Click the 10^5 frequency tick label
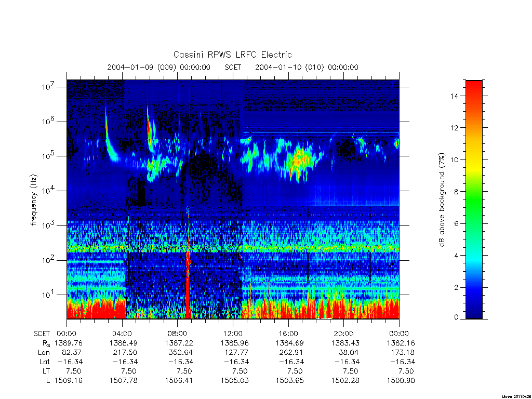Image resolution: width=532 pixels, height=399 pixels. coord(49,156)
